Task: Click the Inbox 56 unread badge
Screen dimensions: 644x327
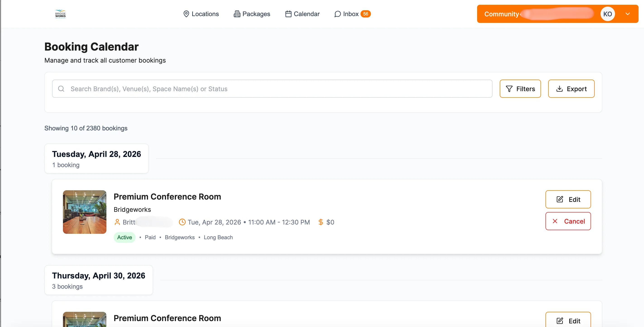Action: [365, 14]
